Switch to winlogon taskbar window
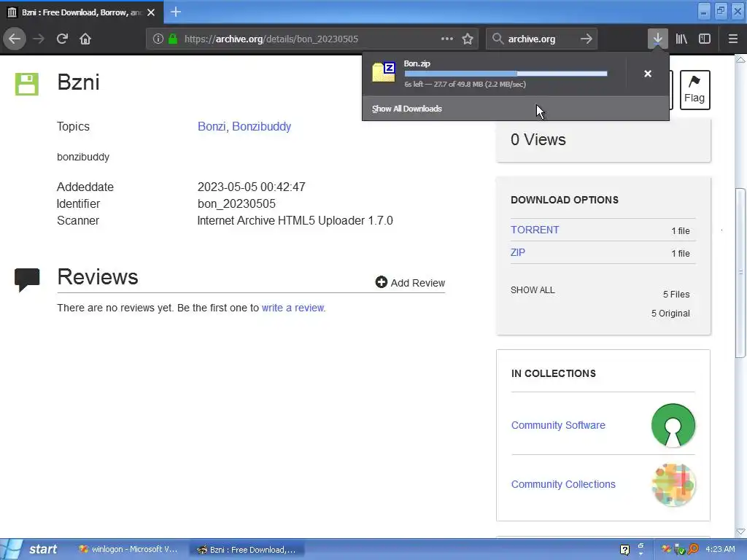This screenshot has height=560, width=747. (128, 549)
